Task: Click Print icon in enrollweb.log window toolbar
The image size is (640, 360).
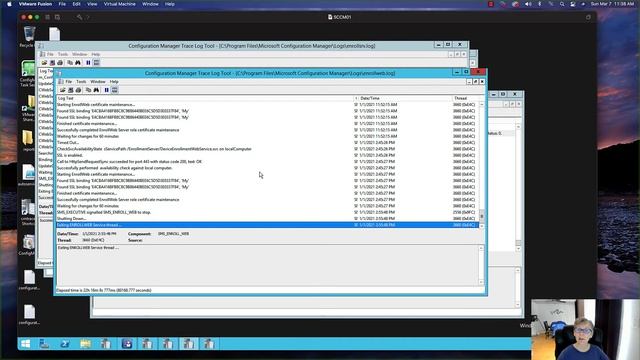Action: point(78,90)
